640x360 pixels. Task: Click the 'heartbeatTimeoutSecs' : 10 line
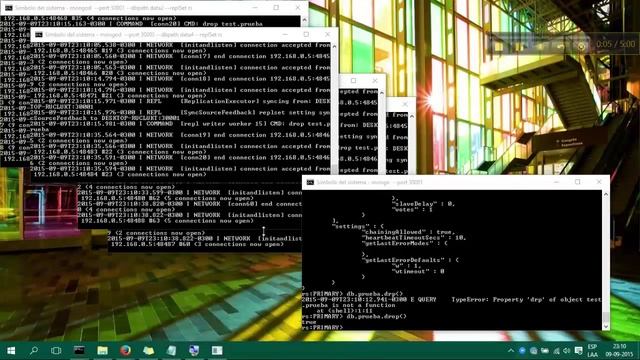pyautogui.click(x=414, y=238)
